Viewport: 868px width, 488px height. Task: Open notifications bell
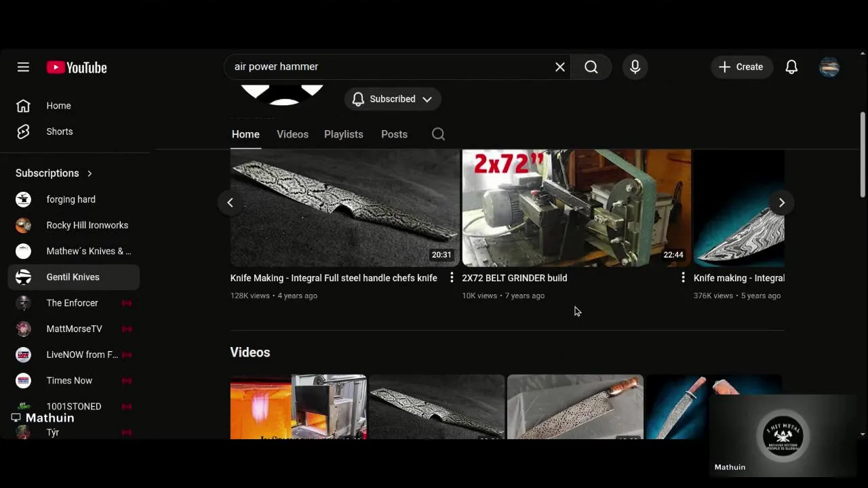(791, 66)
